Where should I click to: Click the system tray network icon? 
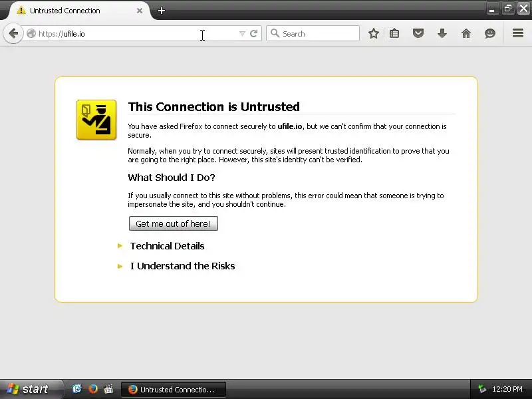click(x=481, y=389)
